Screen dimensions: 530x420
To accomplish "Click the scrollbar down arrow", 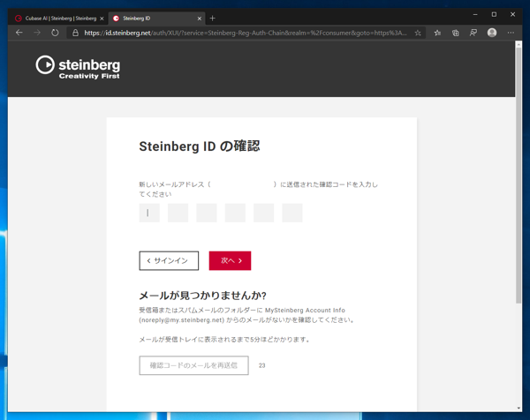I will click(519, 409).
